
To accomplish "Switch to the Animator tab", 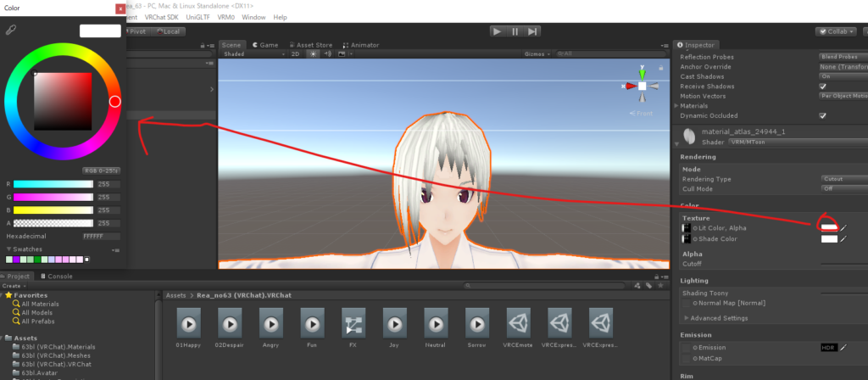I will (x=361, y=45).
